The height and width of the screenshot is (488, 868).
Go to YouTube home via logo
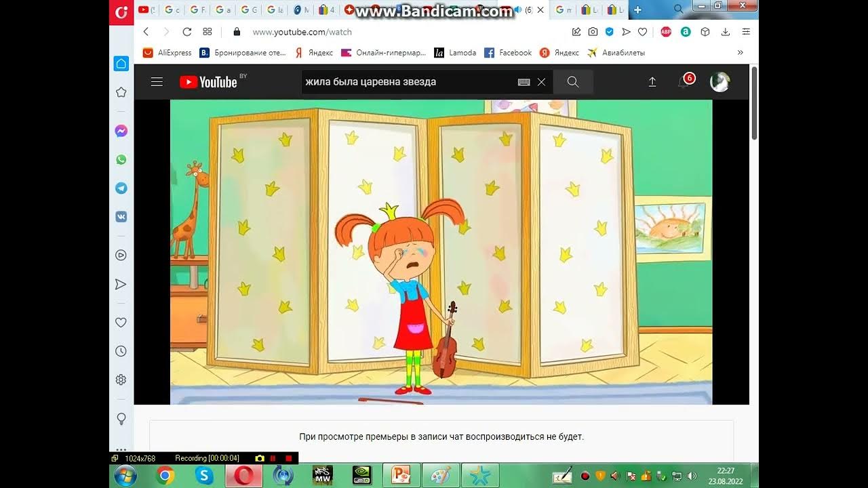(208, 82)
